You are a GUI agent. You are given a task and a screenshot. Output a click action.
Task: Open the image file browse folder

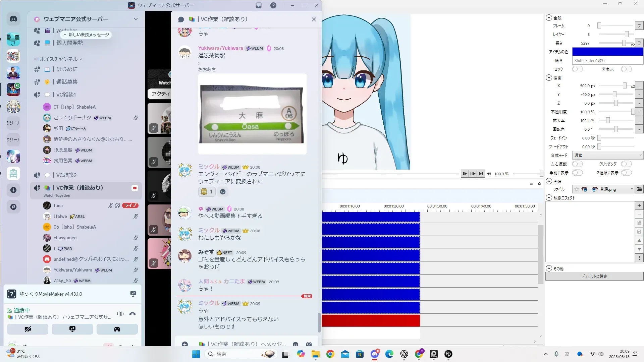pos(639,189)
